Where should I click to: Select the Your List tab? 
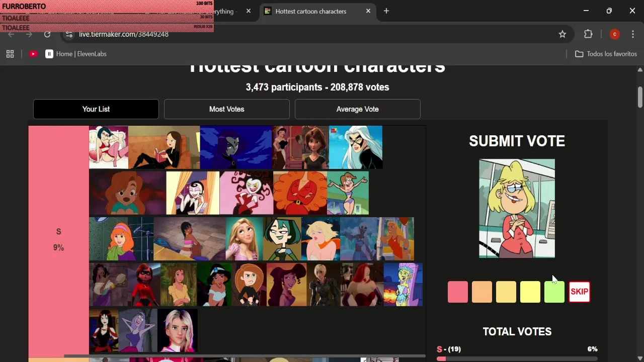[96, 109]
